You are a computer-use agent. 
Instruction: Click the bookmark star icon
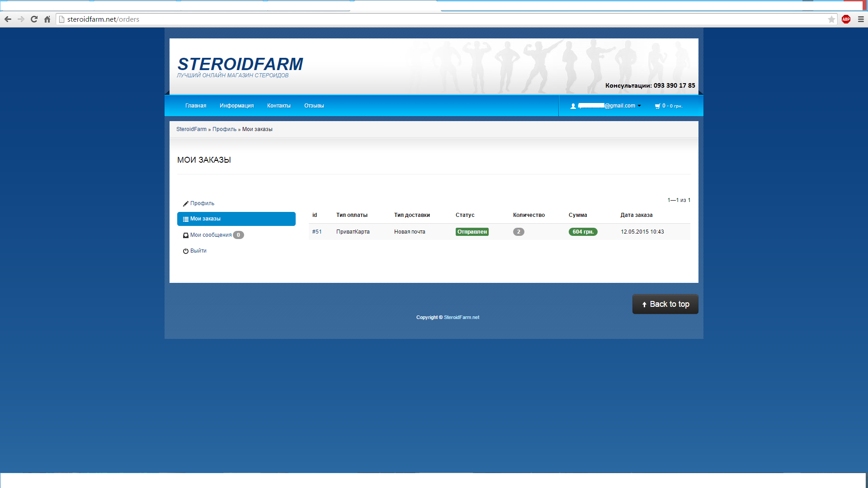pyautogui.click(x=831, y=19)
